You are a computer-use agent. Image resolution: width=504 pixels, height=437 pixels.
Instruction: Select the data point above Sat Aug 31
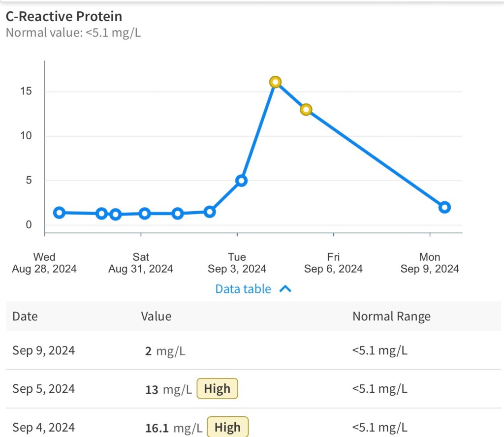[x=144, y=214]
